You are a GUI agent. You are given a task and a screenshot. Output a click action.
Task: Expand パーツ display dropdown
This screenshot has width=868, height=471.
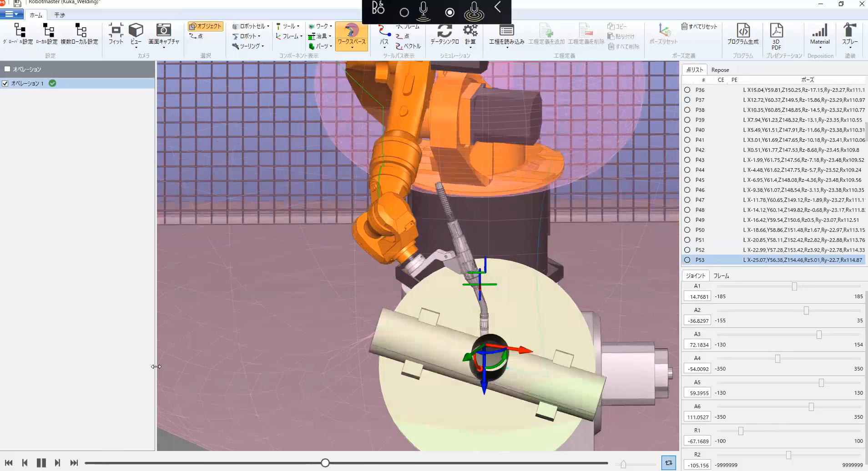coord(320,46)
